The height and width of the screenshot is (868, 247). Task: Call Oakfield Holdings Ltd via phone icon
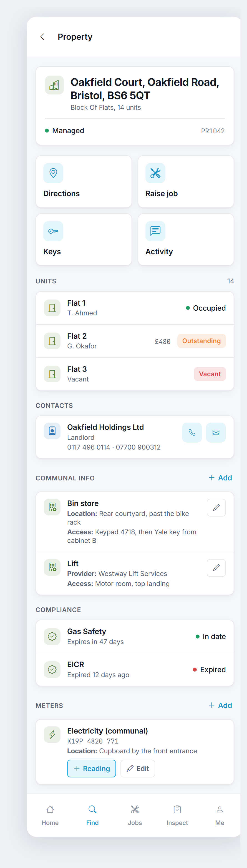point(192,432)
